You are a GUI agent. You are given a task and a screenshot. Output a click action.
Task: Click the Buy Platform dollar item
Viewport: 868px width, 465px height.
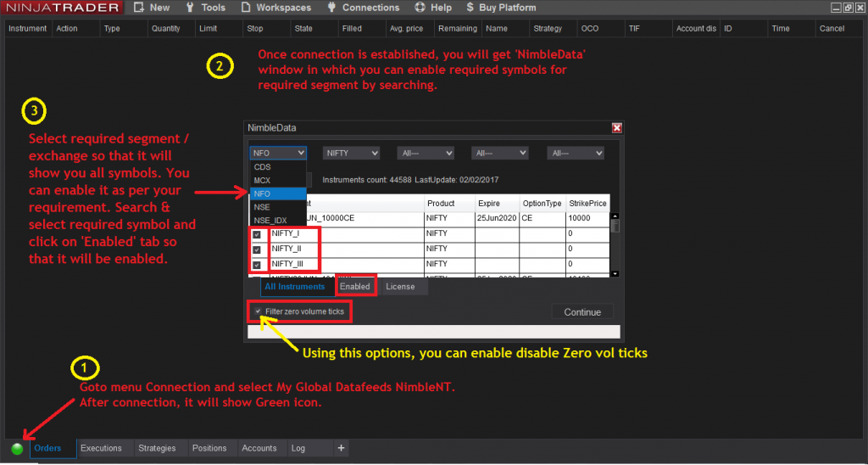pyautogui.click(x=501, y=8)
